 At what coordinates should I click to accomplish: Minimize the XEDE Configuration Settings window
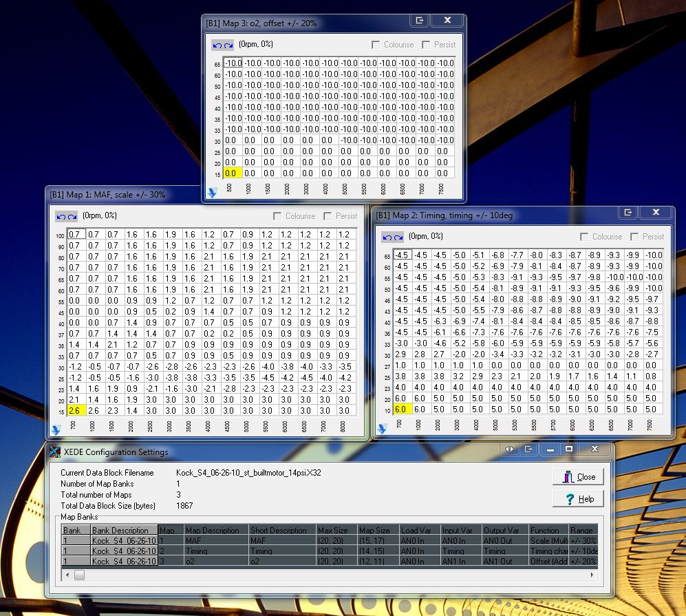pos(550,449)
